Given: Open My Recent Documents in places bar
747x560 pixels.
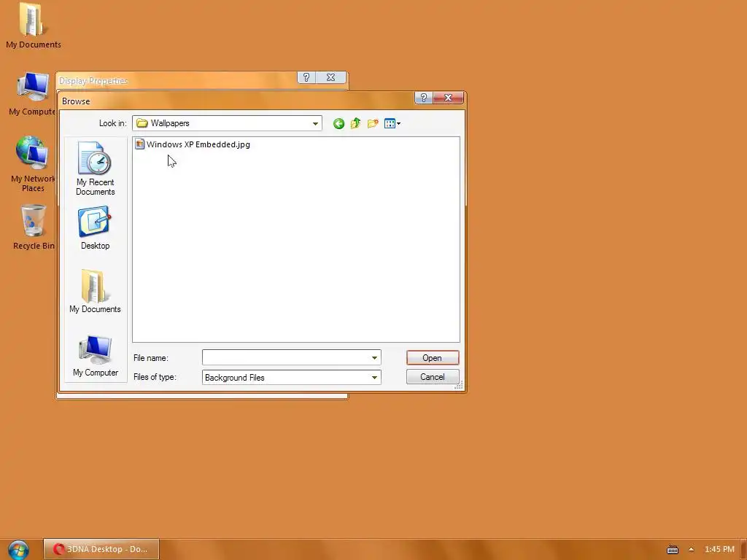Looking at the screenshot, I should (96, 168).
